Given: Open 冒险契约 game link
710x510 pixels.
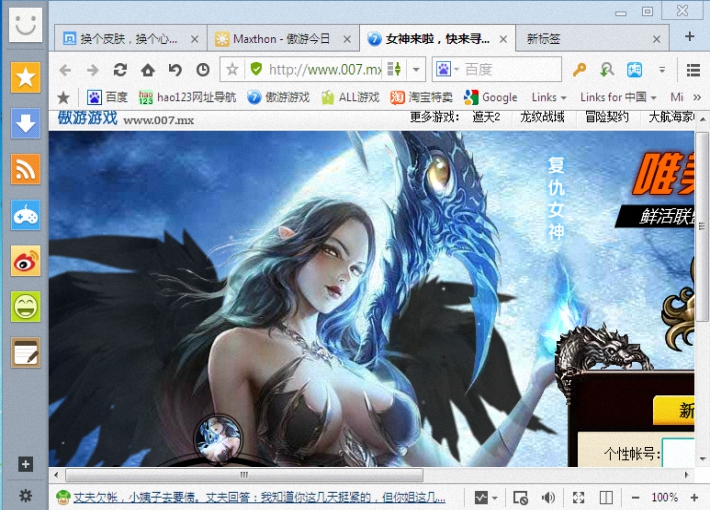Looking at the screenshot, I should [x=607, y=117].
